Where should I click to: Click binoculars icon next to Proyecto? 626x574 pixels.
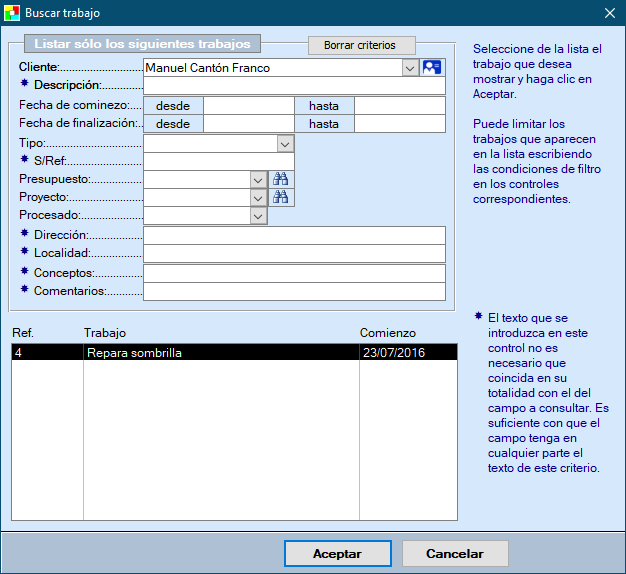[281, 197]
